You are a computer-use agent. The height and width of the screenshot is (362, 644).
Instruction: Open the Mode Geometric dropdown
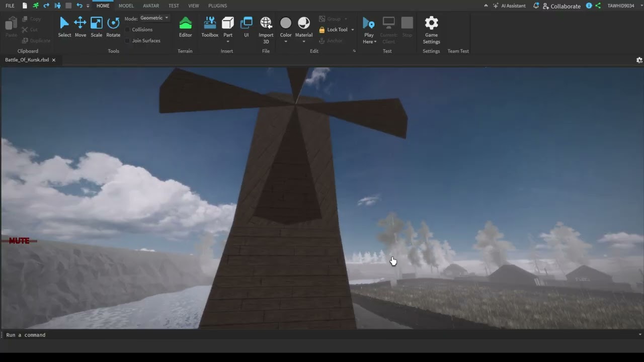154,18
